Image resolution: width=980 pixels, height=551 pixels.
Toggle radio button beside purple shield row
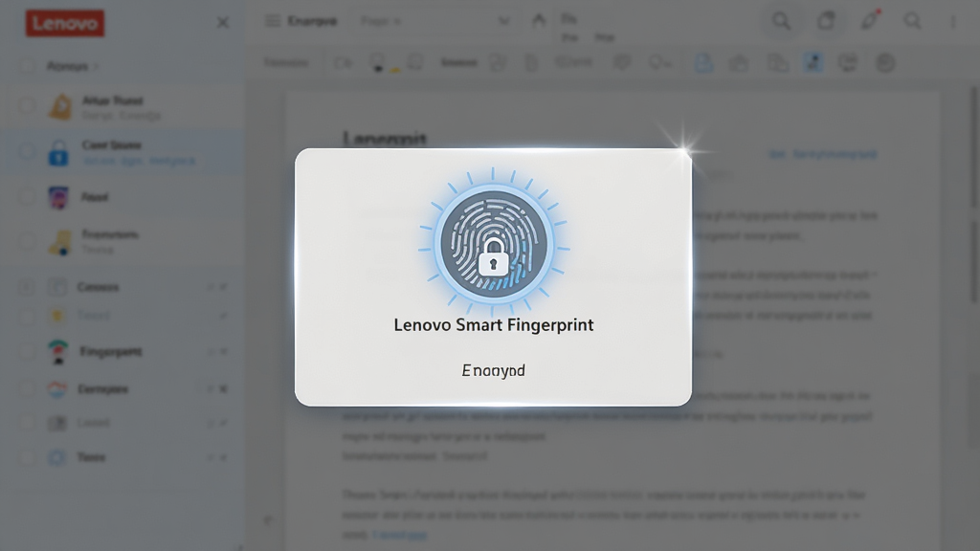pyautogui.click(x=26, y=197)
